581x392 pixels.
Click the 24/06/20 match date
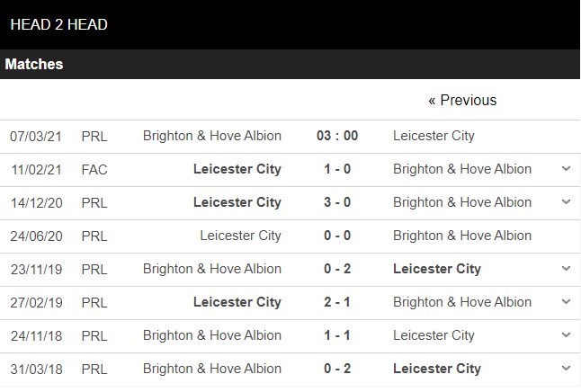pos(35,236)
